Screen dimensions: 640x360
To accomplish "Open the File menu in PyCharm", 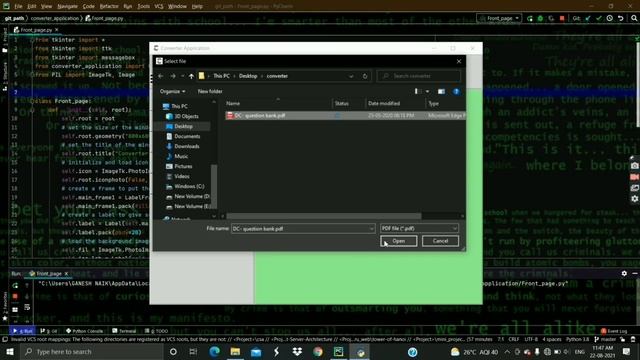I will pos(18,6).
